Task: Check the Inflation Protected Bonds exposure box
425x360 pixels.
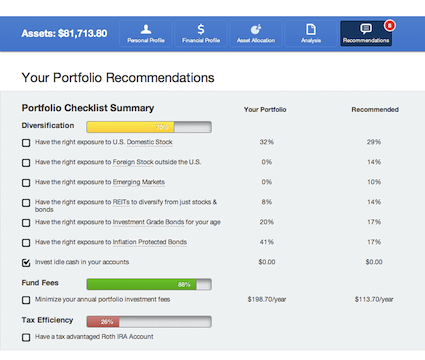Action: (x=26, y=243)
